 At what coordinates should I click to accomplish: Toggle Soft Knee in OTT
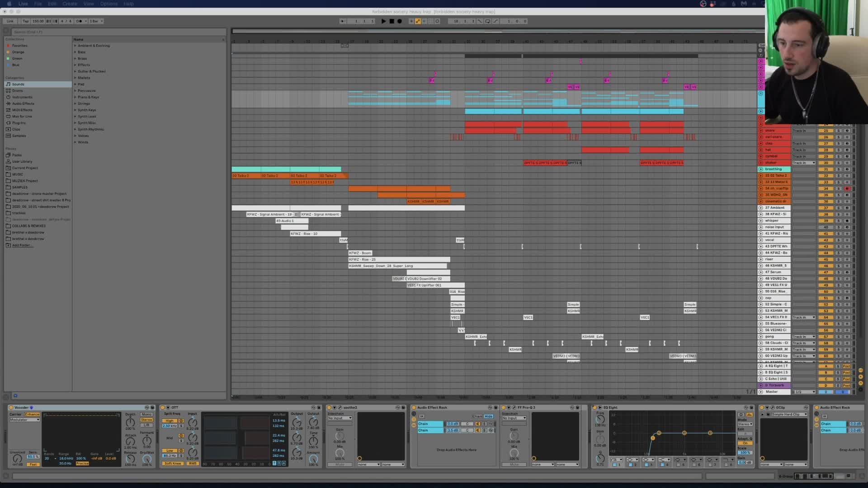[173, 464]
